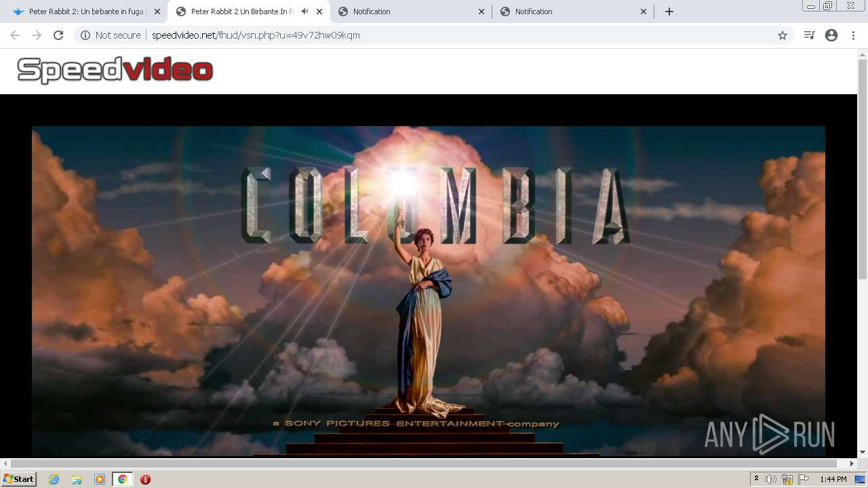Go forward to the next page

click(37, 35)
